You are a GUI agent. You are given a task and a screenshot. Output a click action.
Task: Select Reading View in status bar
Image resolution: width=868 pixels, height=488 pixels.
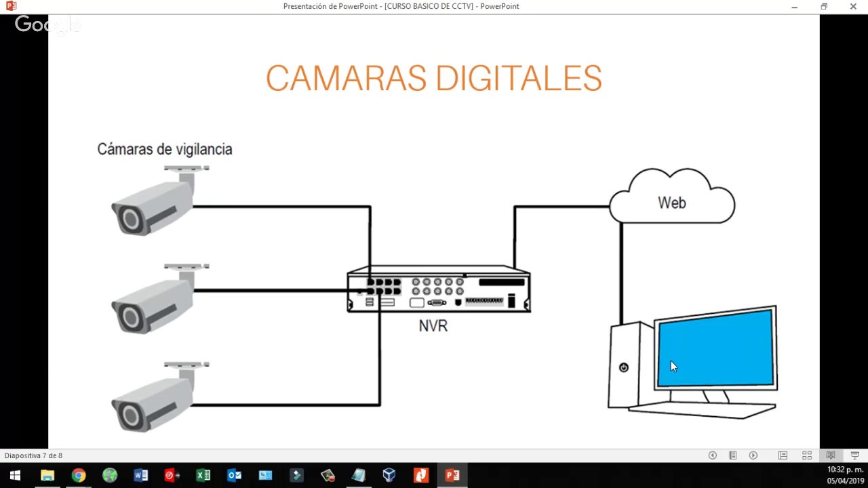click(831, 455)
